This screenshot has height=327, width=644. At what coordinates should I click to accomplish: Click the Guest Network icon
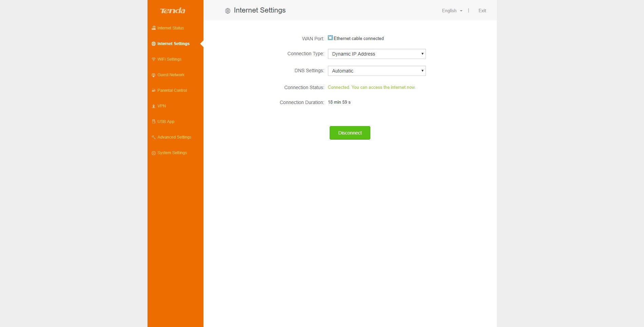click(154, 75)
